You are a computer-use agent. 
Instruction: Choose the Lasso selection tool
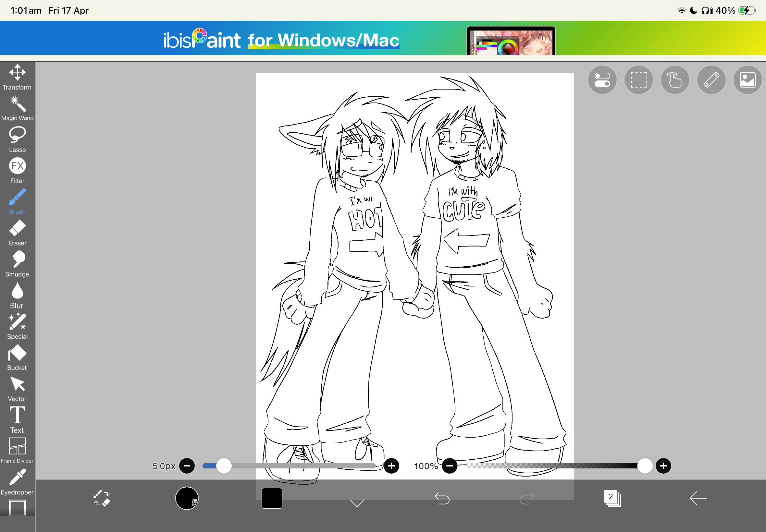[17, 139]
